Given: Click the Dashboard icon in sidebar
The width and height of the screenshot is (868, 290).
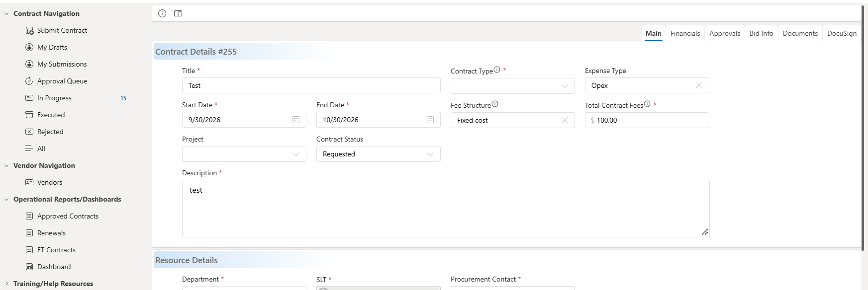Looking at the screenshot, I should click(29, 267).
